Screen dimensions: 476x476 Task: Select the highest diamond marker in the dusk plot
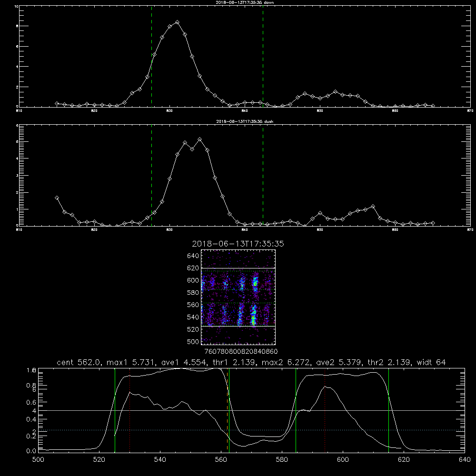pyautogui.click(x=199, y=139)
